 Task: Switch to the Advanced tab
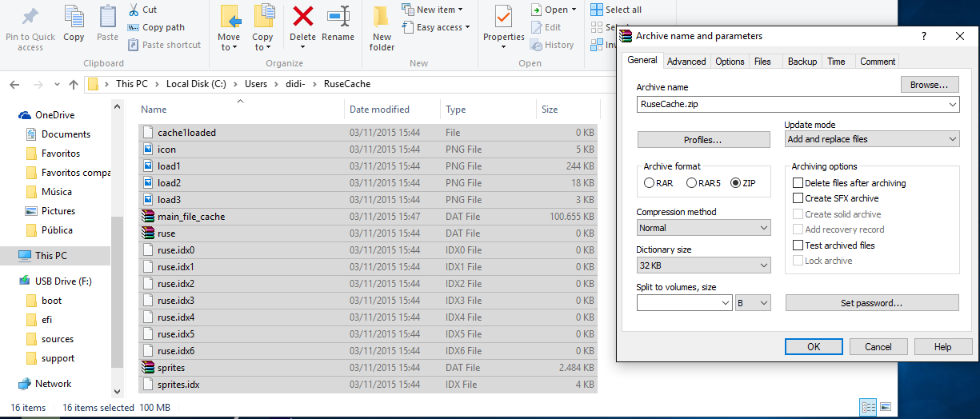click(686, 62)
